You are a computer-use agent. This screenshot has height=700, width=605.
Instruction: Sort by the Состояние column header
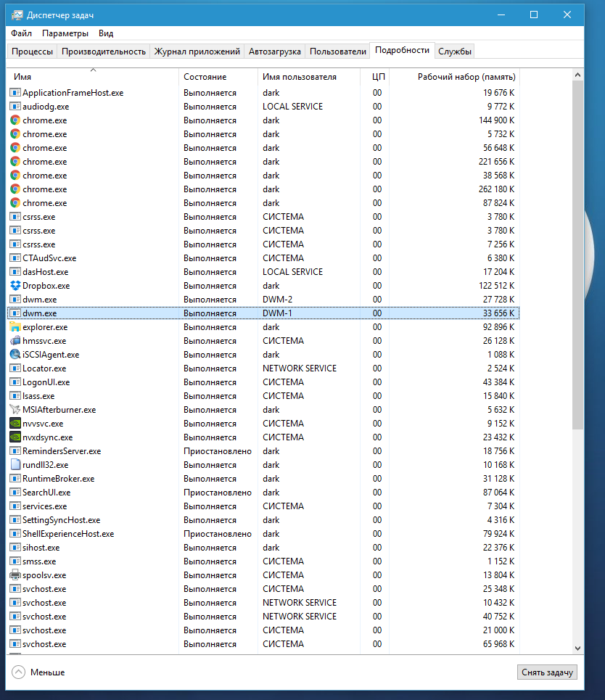pyautogui.click(x=218, y=77)
